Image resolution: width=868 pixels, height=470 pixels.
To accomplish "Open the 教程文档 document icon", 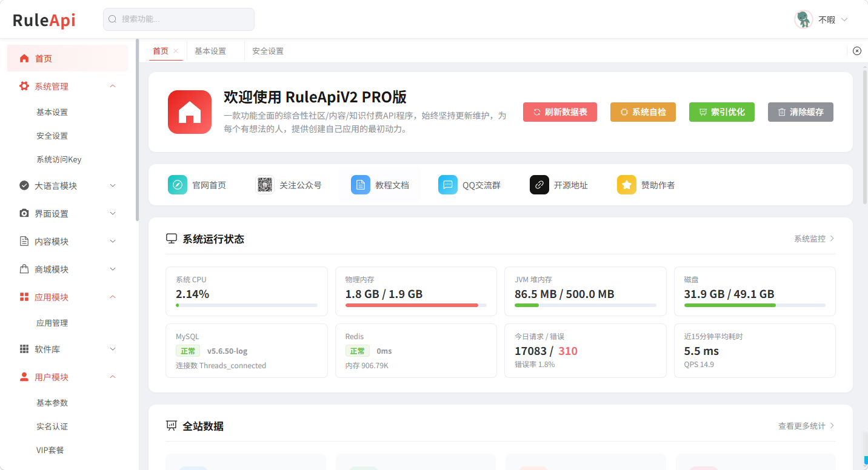I will pos(361,185).
